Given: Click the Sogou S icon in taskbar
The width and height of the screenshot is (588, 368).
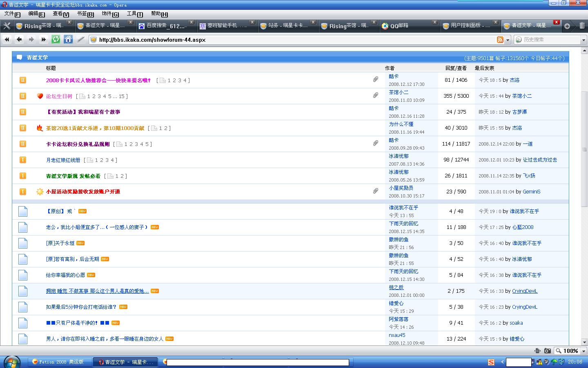Looking at the screenshot, I should (x=491, y=362).
